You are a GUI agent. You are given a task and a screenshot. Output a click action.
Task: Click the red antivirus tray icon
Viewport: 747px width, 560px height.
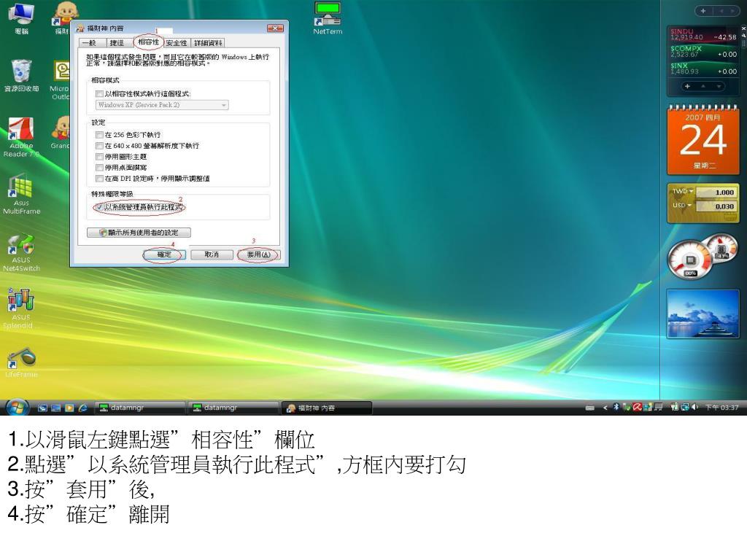637,407
